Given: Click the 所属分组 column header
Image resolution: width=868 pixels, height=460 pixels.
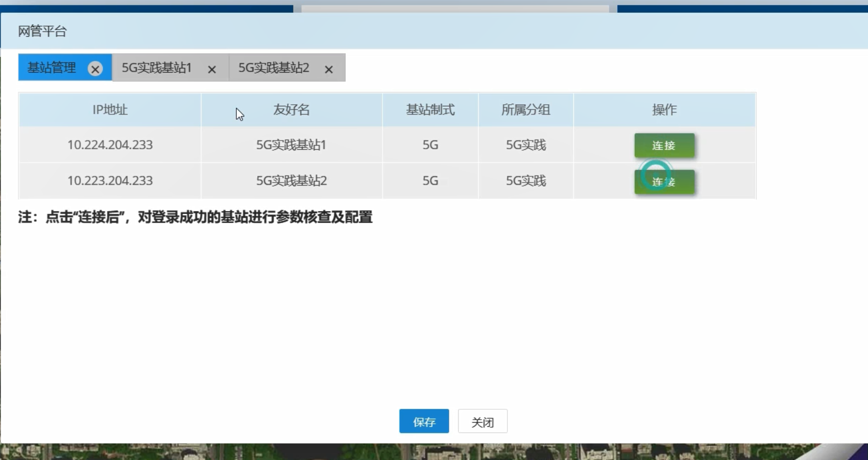Looking at the screenshot, I should click(526, 110).
